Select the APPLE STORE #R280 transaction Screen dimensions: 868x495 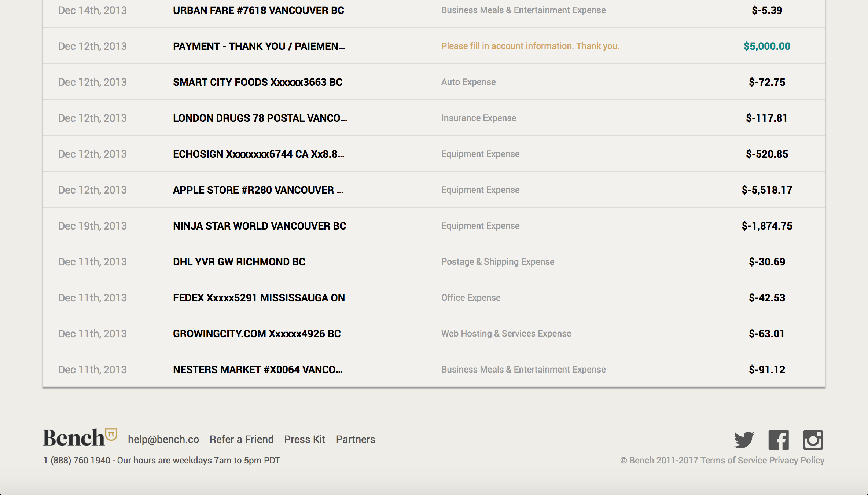click(x=258, y=190)
